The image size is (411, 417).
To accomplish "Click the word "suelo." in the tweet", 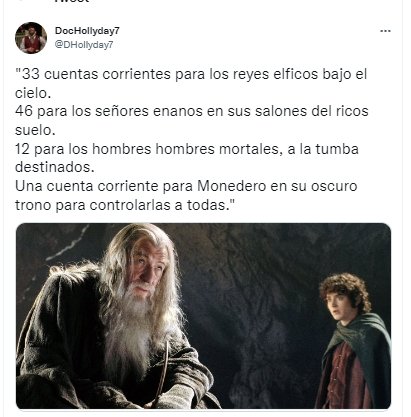I will [35, 130].
